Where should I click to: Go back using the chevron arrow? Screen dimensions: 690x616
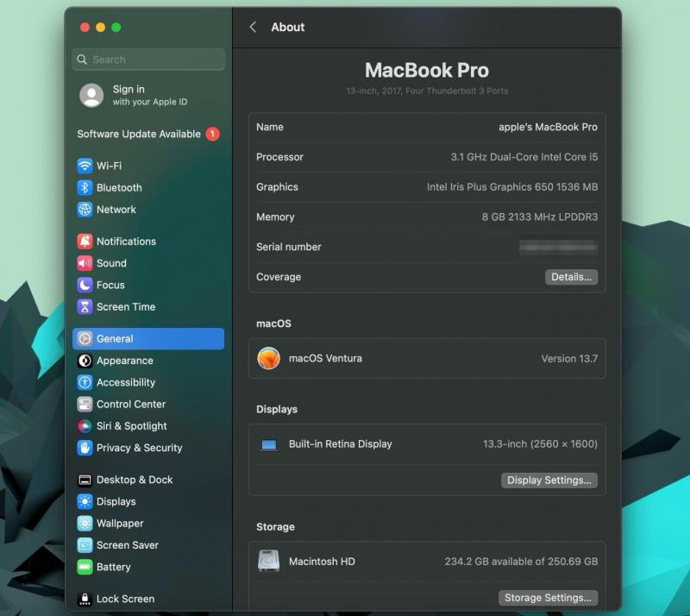(253, 28)
